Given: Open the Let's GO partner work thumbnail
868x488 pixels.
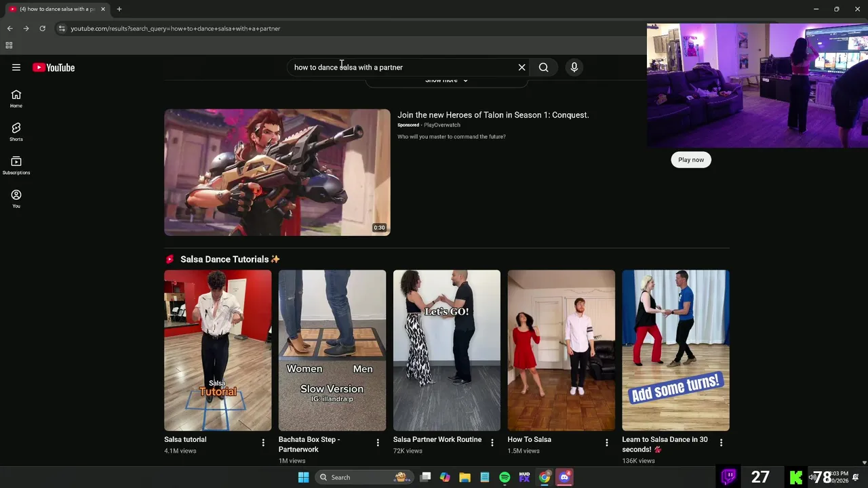Looking at the screenshot, I should 447,350.
